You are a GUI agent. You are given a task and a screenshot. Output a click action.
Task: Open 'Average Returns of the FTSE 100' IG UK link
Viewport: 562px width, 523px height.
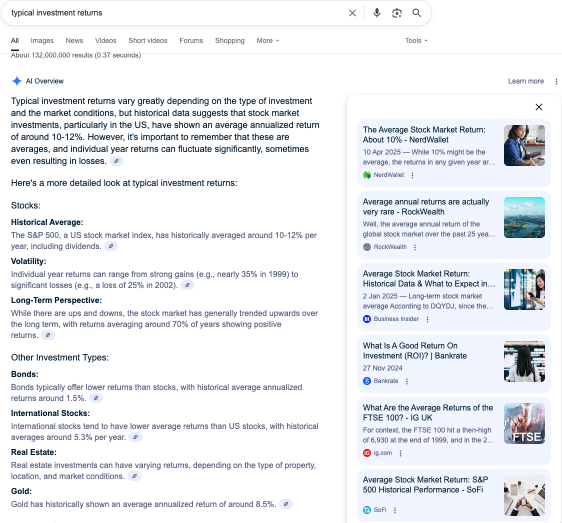tap(428, 413)
